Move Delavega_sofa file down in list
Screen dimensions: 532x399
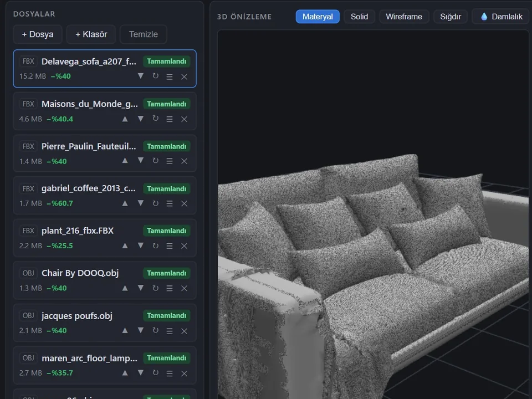click(140, 76)
